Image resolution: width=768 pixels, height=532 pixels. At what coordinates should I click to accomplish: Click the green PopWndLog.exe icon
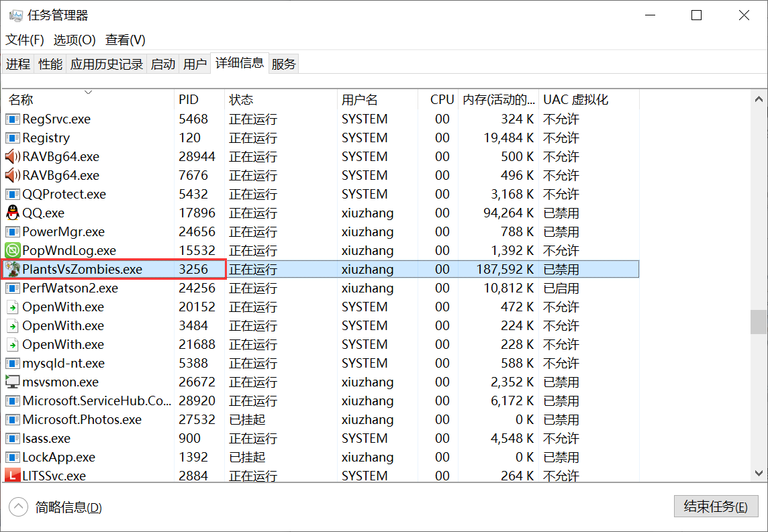click(13, 251)
